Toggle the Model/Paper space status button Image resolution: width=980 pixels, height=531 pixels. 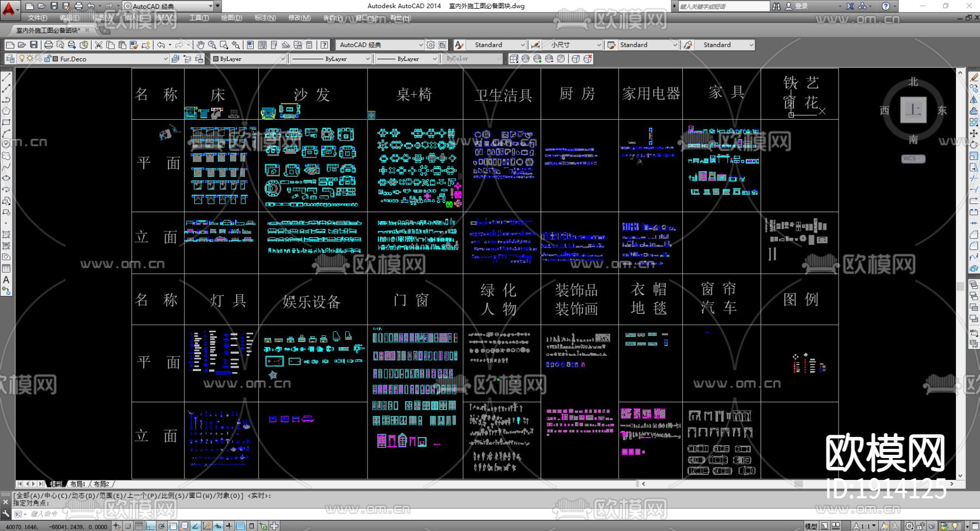pos(811,526)
